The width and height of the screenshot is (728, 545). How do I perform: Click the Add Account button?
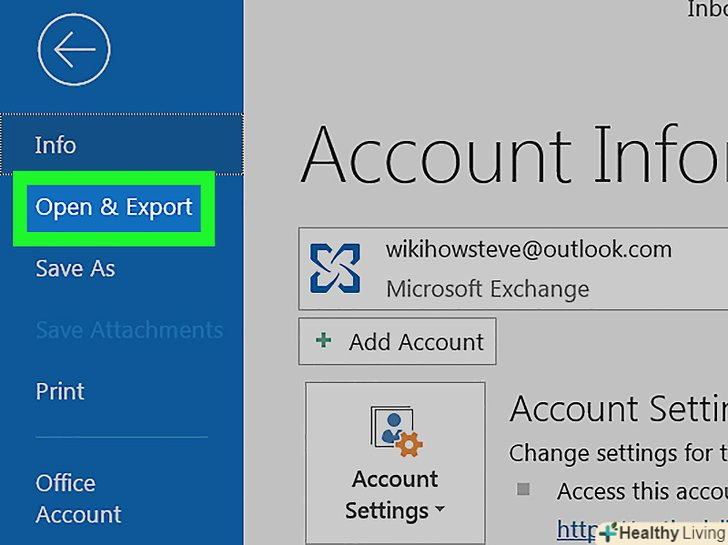[x=397, y=342]
